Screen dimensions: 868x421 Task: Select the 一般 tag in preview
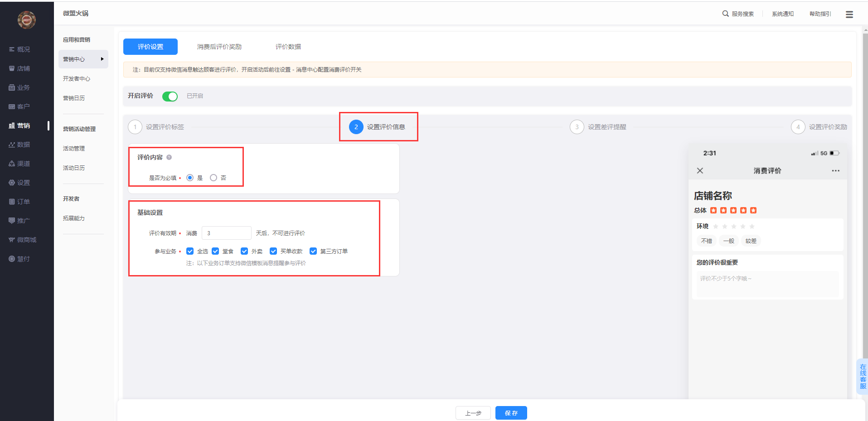point(729,241)
